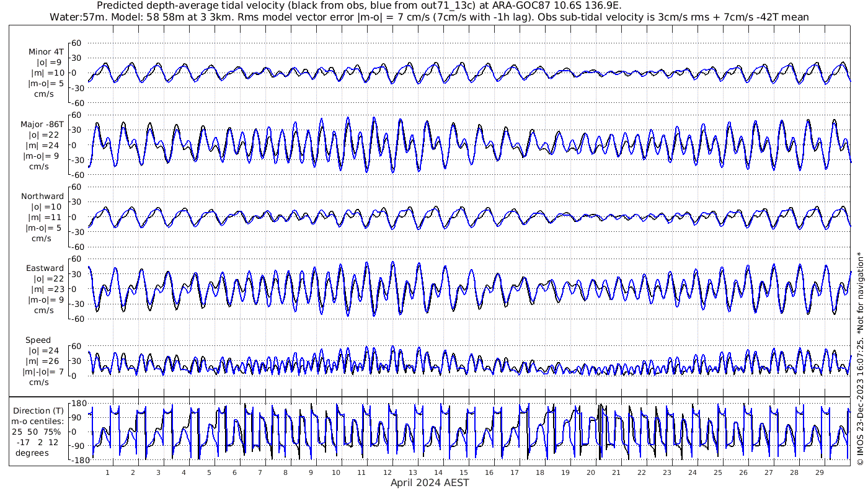Click date tick label '23' on the x-axis

click(666, 472)
